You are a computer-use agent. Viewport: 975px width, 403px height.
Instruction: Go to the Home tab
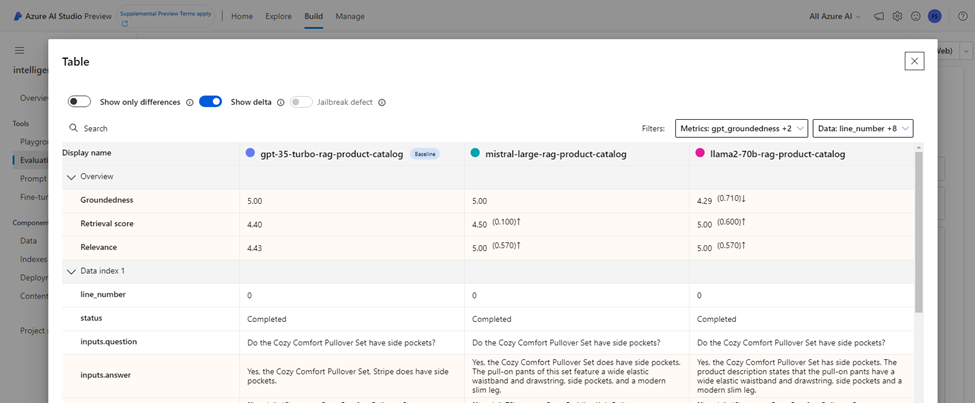[242, 16]
